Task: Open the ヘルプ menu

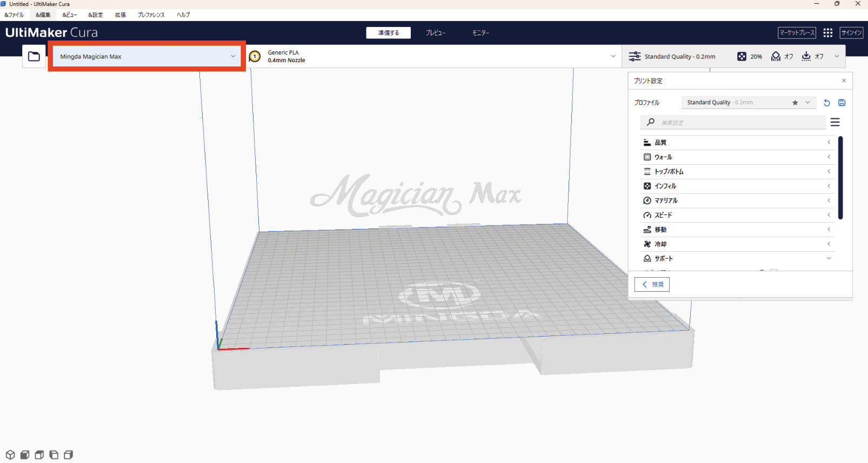Action: [x=183, y=15]
